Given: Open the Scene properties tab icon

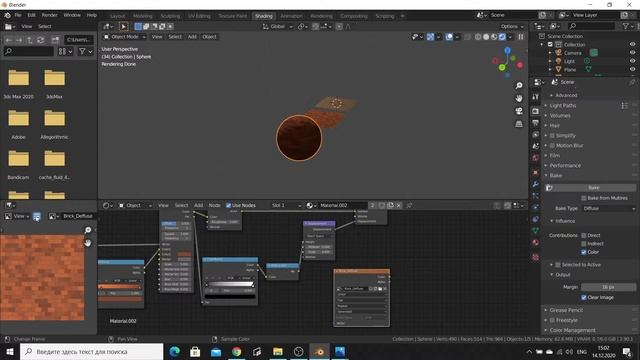Looking at the screenshot, I should coord(536,146).
